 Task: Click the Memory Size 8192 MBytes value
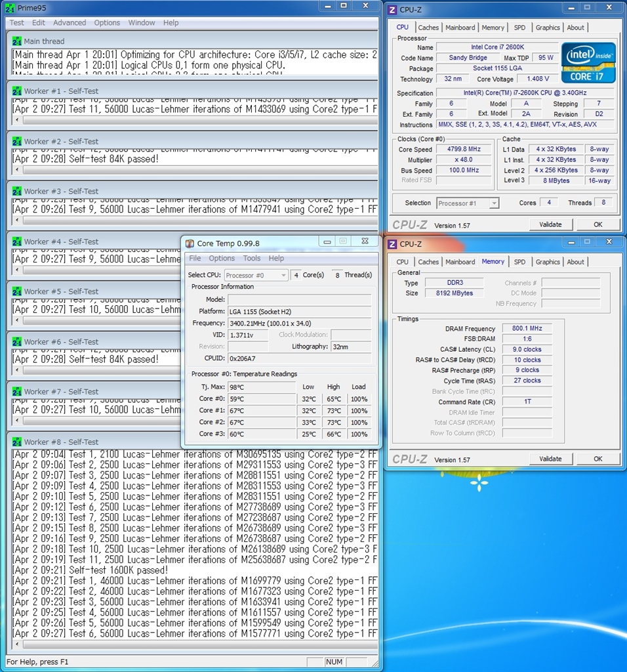(x=455, y=293)
